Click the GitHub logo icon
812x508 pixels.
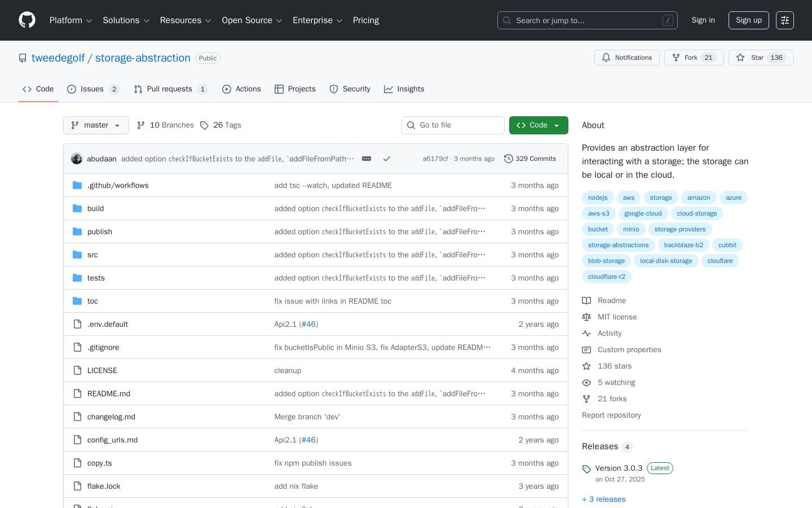[x=27, y=20]
